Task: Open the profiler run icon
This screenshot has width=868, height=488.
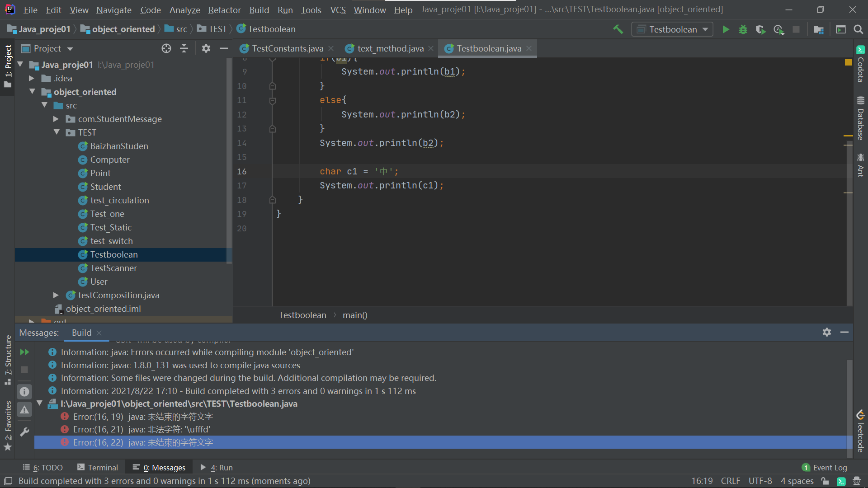Action: pos(778,29)
